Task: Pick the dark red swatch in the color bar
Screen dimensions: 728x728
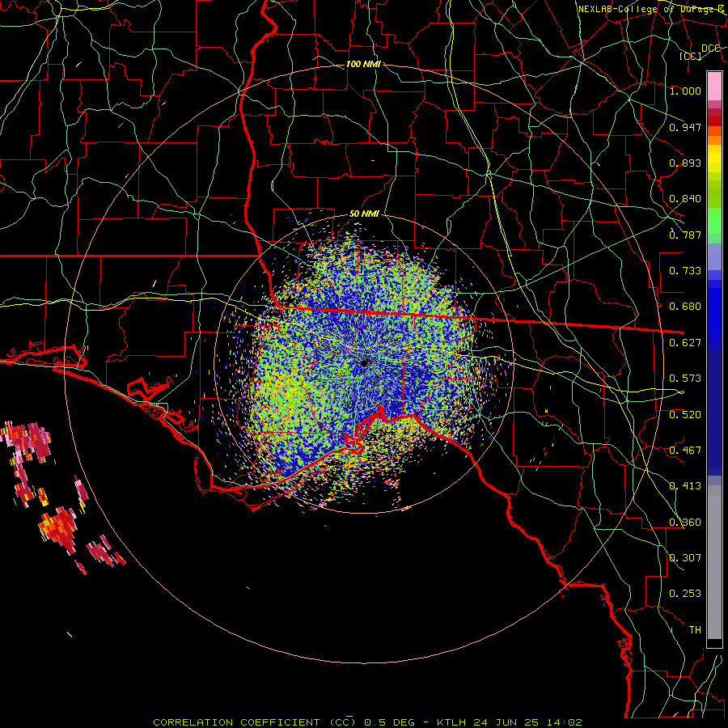Action: (714, 121)
